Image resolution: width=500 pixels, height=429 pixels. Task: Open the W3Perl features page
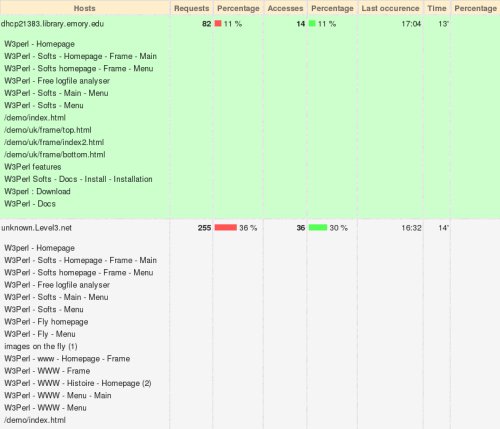point(33,167)
